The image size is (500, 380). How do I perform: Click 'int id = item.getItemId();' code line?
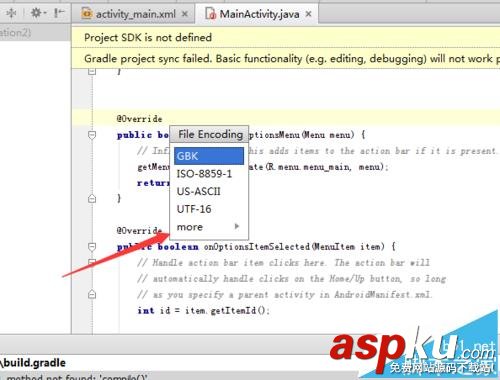[203, 311]
